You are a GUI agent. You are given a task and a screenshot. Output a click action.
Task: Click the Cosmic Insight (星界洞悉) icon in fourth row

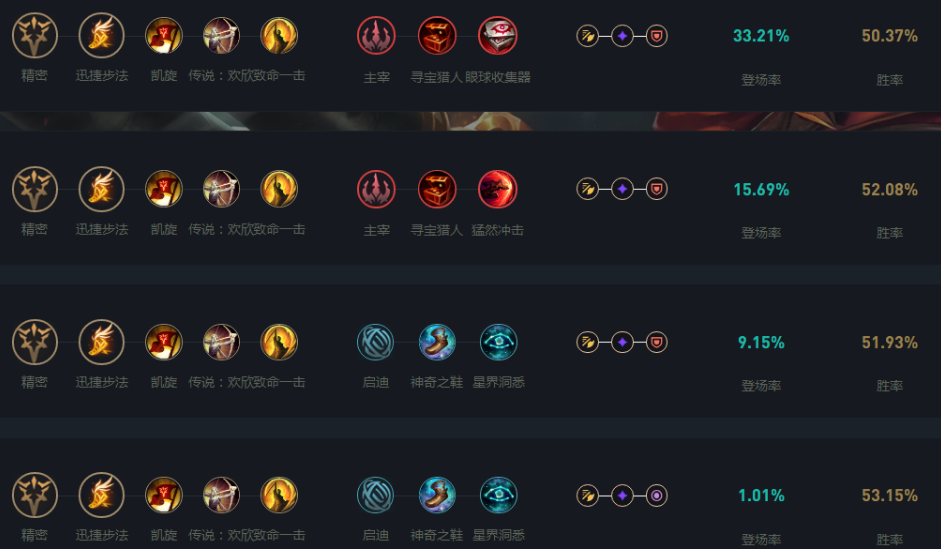tap(499, 495)
